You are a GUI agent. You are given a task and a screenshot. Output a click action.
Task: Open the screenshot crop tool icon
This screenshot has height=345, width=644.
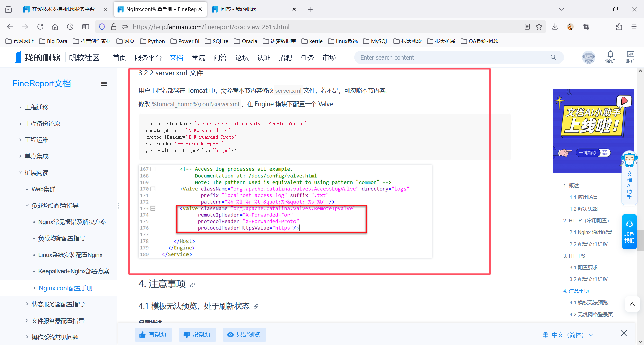(586, 27)
